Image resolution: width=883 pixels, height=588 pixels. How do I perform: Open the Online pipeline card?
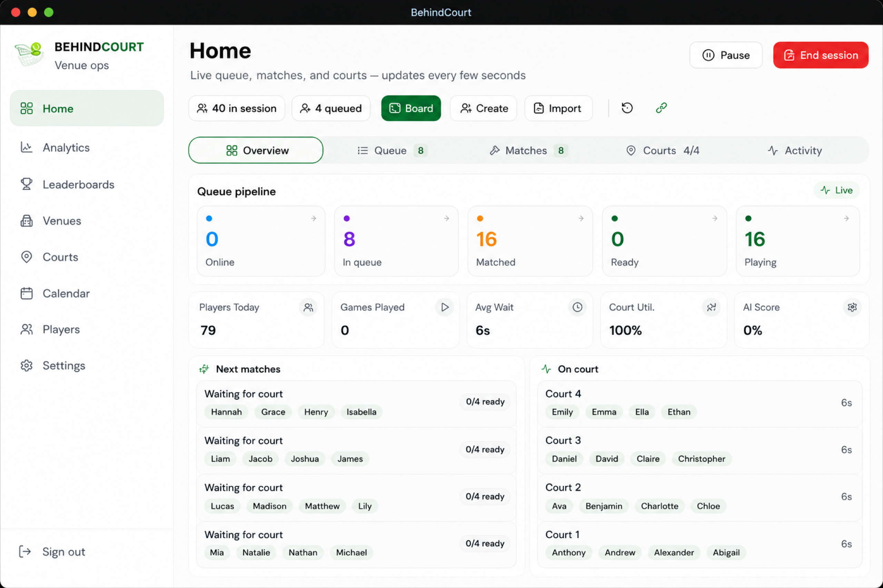(261, 241)
